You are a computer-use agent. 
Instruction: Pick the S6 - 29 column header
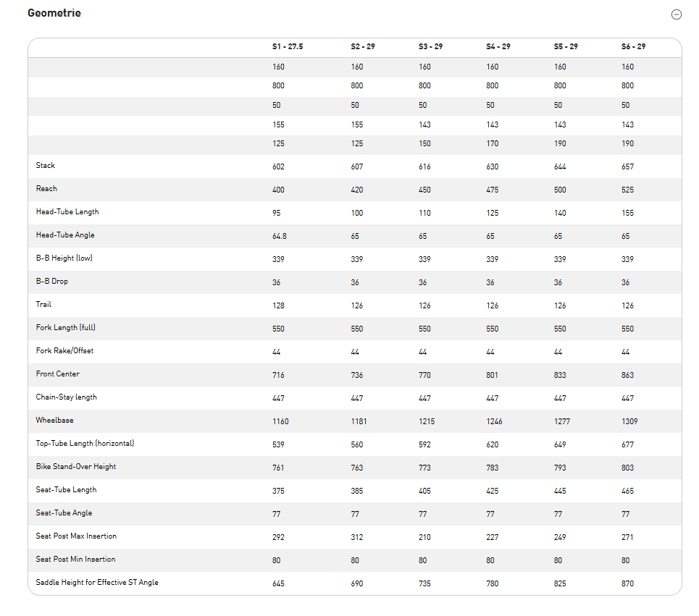pos(633,46)
